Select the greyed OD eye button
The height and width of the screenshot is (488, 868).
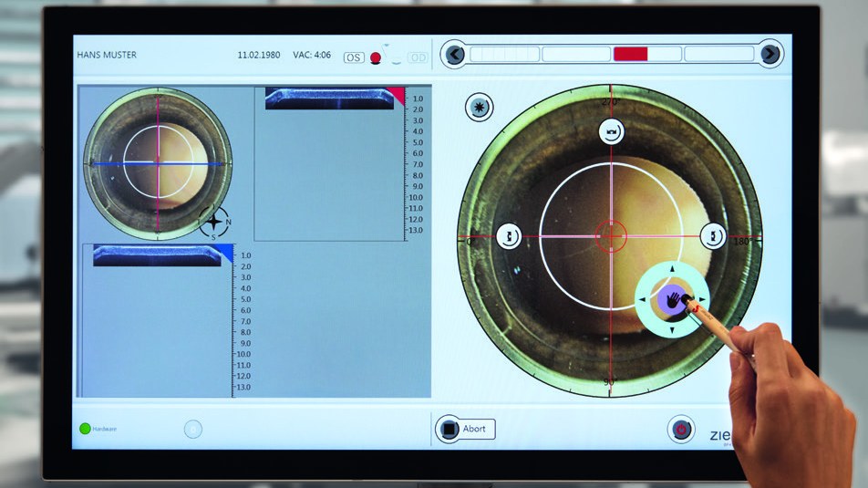(418, 57)
